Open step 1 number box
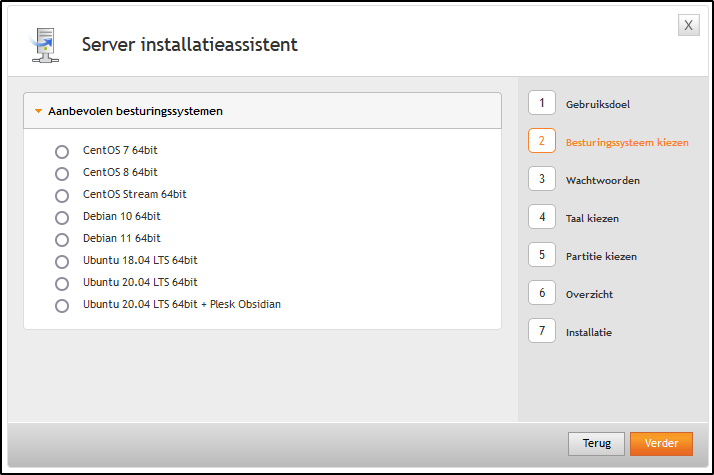 542,103
